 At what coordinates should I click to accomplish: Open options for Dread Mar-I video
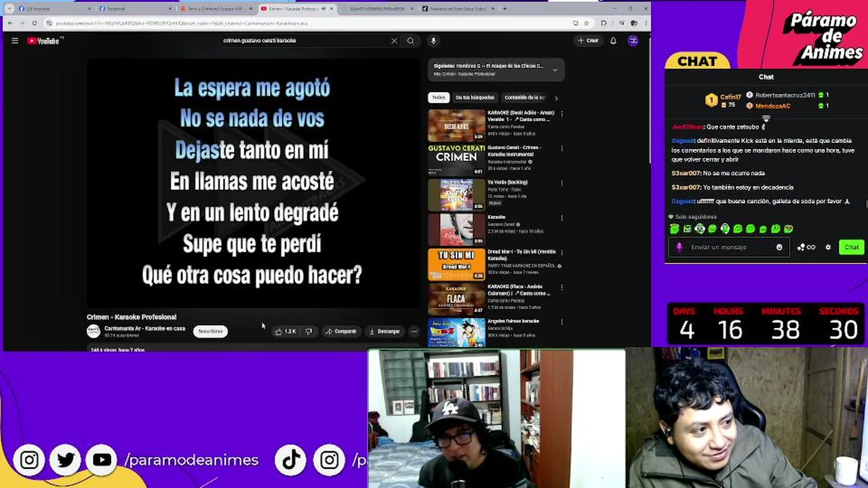pos(561,253)
